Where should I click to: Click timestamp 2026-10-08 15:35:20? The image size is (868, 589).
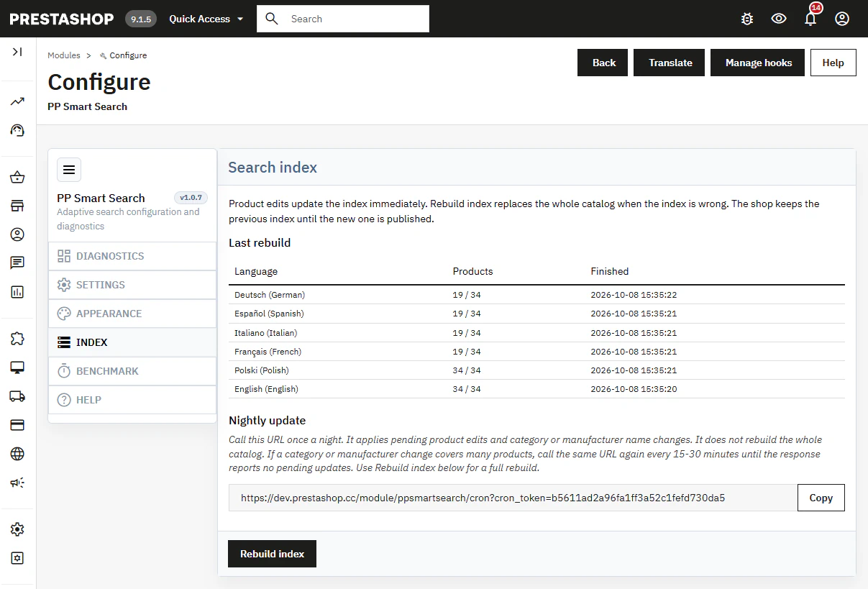pyautogui.click(x=634, y=389)
